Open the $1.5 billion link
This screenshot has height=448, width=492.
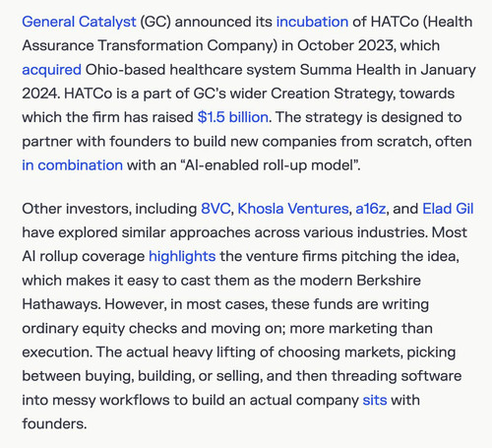tap(233, 117)
